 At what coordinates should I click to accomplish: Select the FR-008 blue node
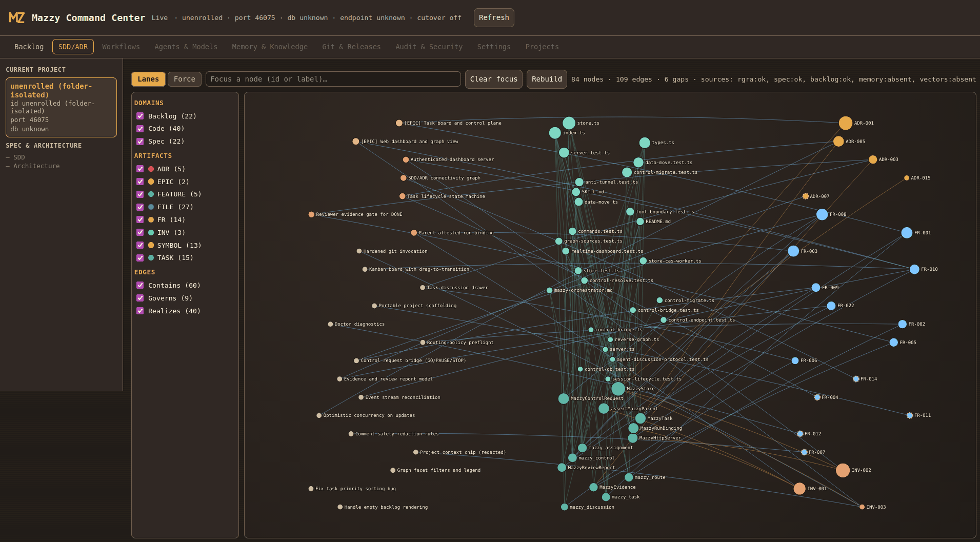point(822,214)
